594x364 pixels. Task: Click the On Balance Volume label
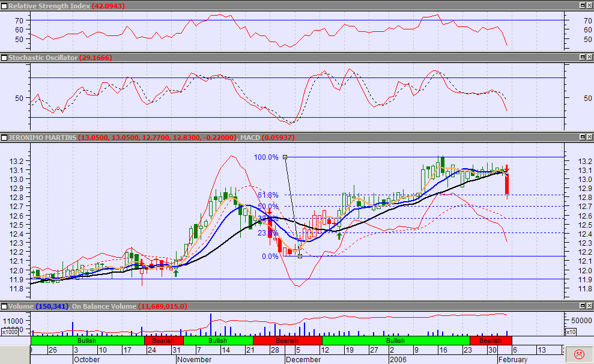pos(104,306)
